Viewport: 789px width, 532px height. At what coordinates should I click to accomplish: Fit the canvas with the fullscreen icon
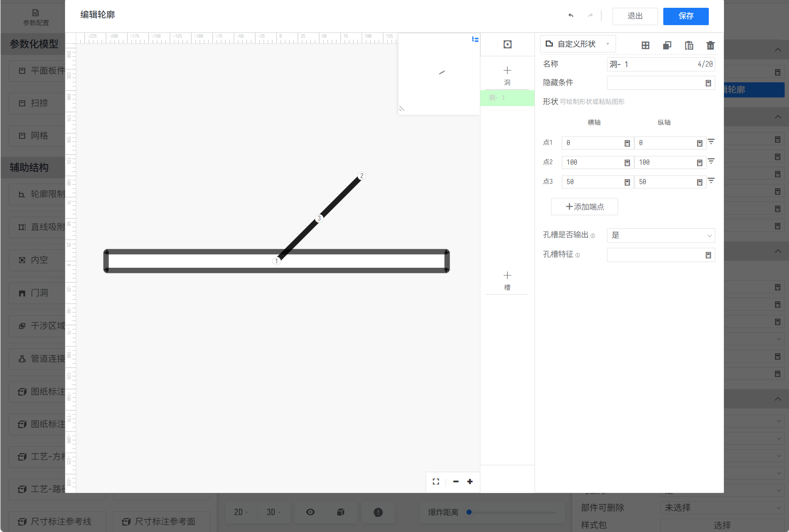(x=436, y=481)
